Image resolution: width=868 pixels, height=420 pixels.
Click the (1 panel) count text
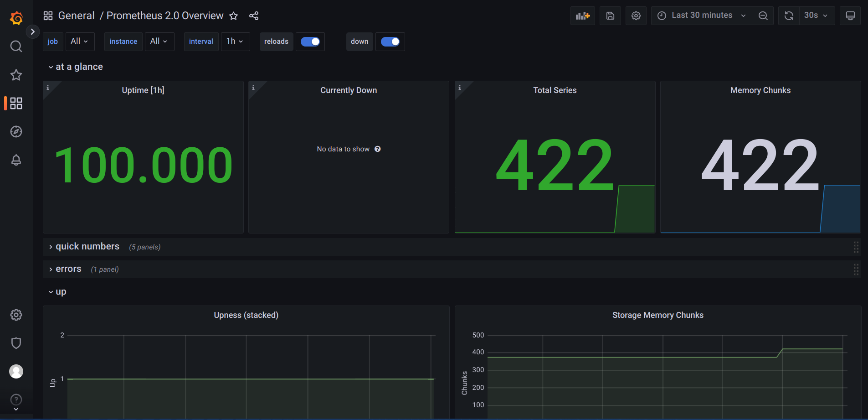coord(105,270)
